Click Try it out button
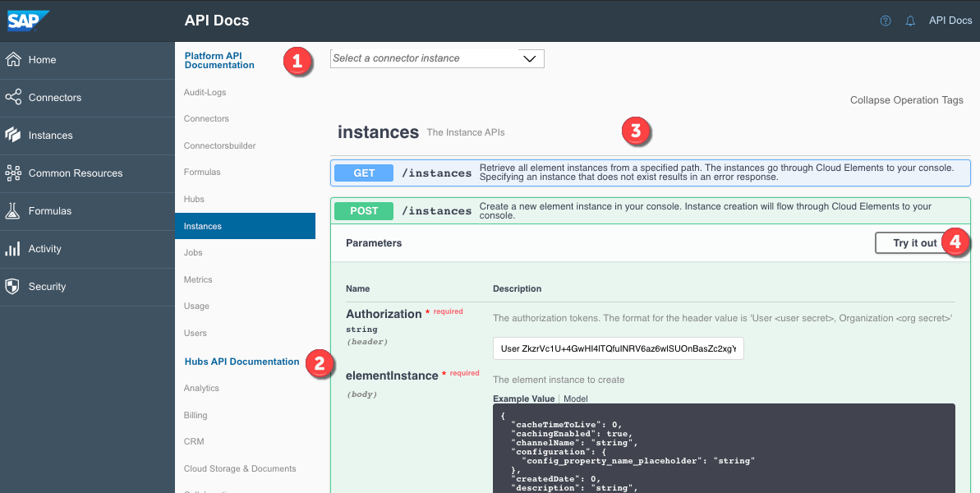This screenshot has height=493, width=980. [x=915, y=243]
